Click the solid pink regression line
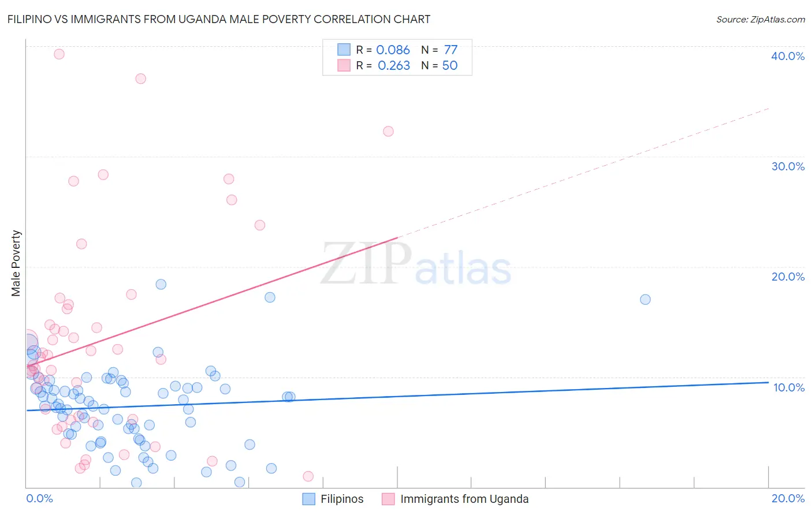This screenshot has height=515, width=812. pos(211,302)
